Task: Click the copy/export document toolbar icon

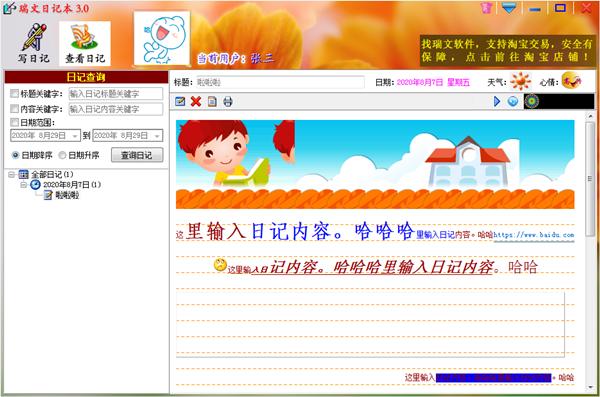Action: [x=212, y=101]
